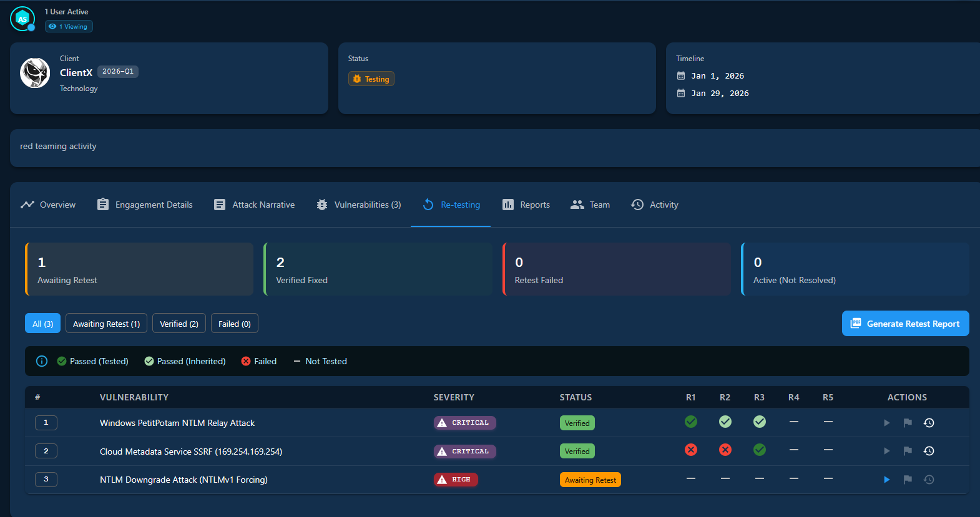Image resolution: width=980 pixels, height=517 pixels.
Task: Click the ClientX logo avatar
Action: click(35, 73)
